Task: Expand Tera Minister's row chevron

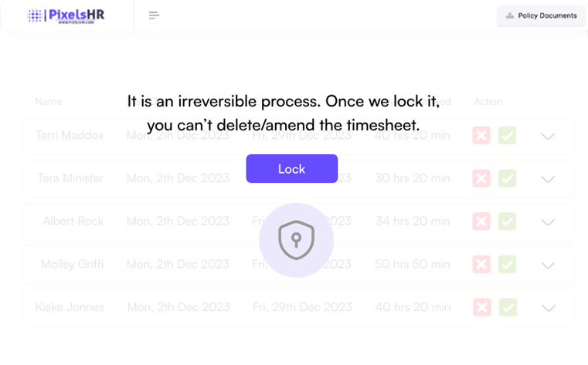Action: point(548,179)
